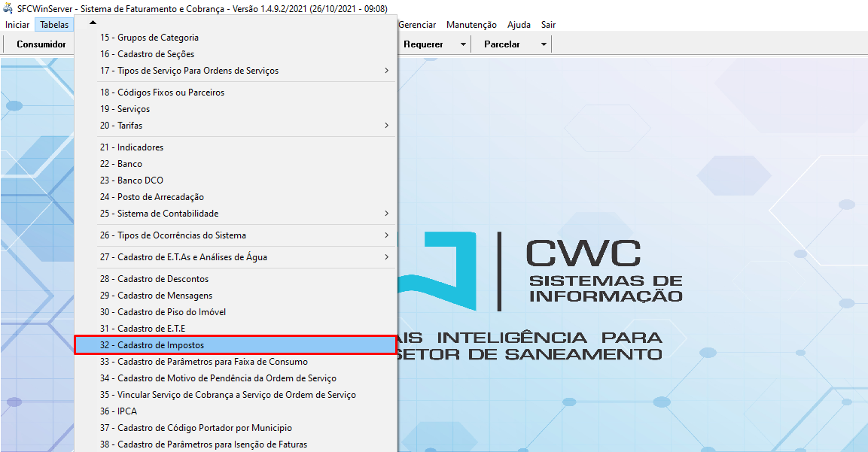Open the Iniciar menu
The width and height of the screenshot is (868, 452).
[x=17, y=25]
